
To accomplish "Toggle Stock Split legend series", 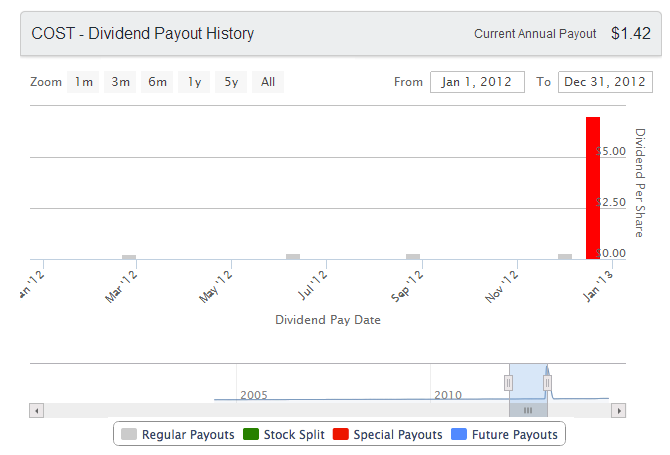I will coord(284,434).
